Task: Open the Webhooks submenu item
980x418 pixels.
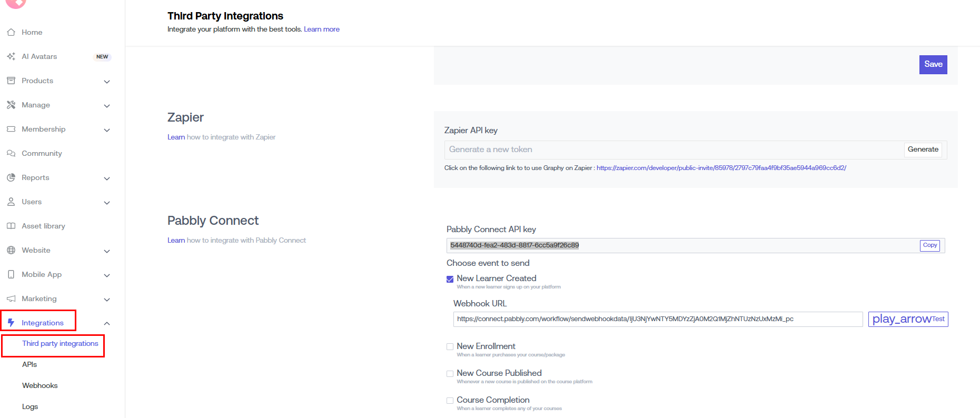Action: click(x=40, y=385)
